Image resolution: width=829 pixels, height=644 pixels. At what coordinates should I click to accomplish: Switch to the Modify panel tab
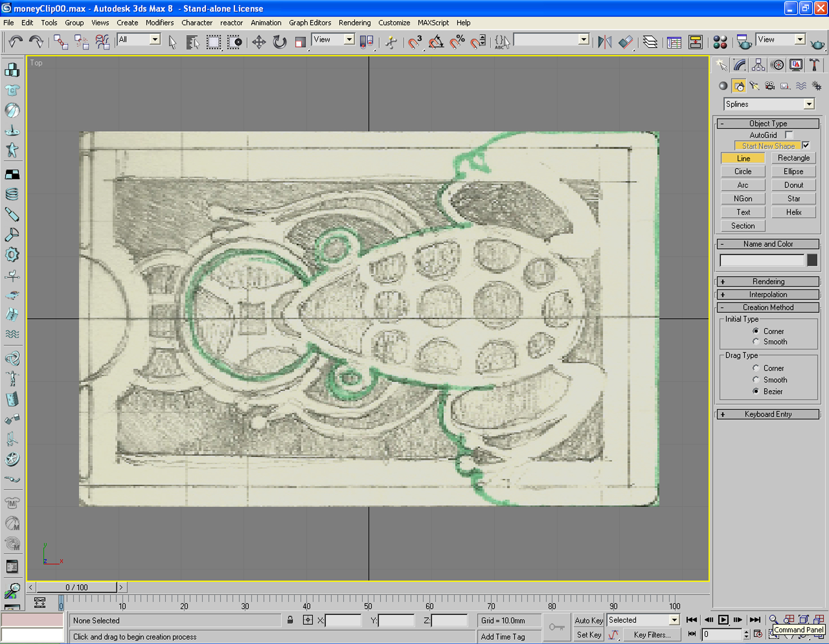coord(740,65)
